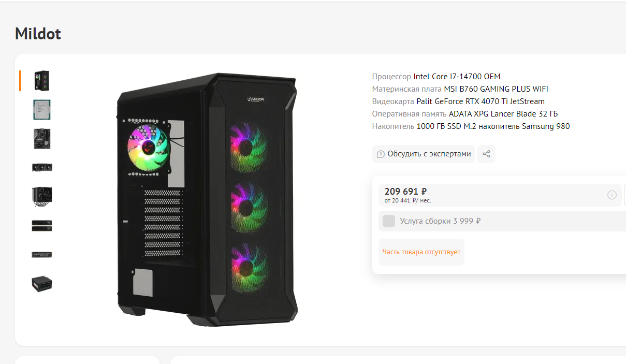Select the power supply thumbnail
This screenshot has height=364, width=626.
coord(42,284)
